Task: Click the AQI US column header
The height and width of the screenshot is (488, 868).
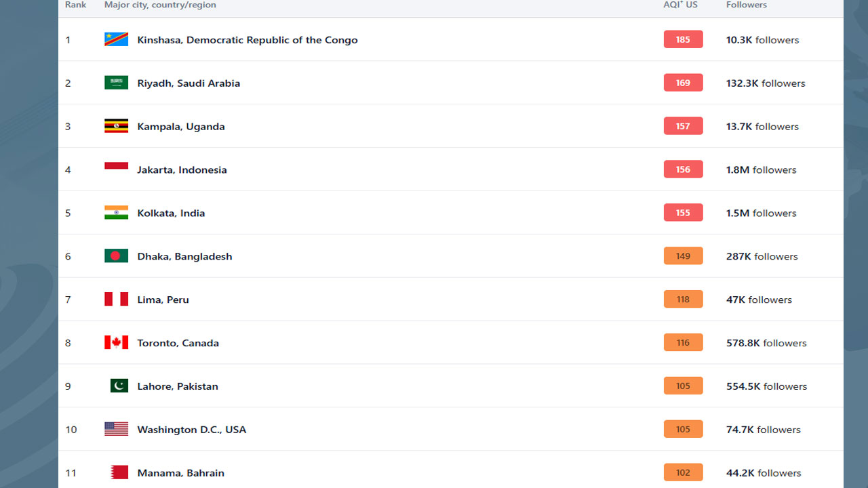Action: tap(680, 5)
